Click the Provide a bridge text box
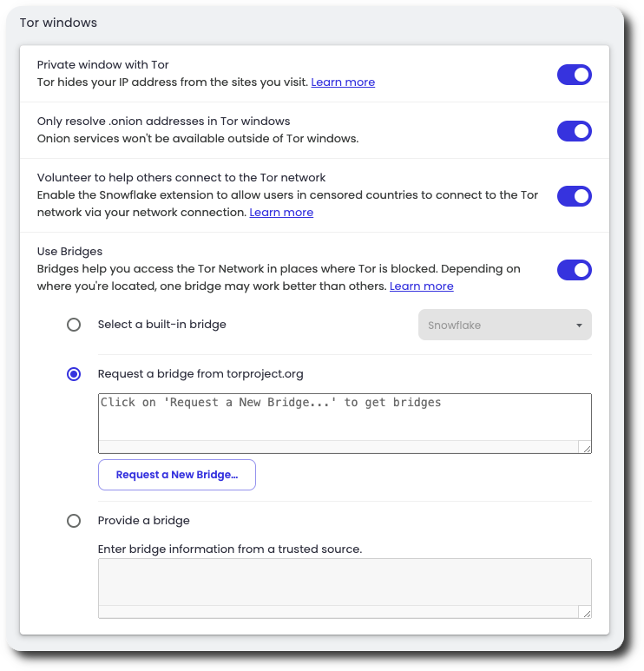This screenshot has width=644, height=671. (x=345, y=582)
